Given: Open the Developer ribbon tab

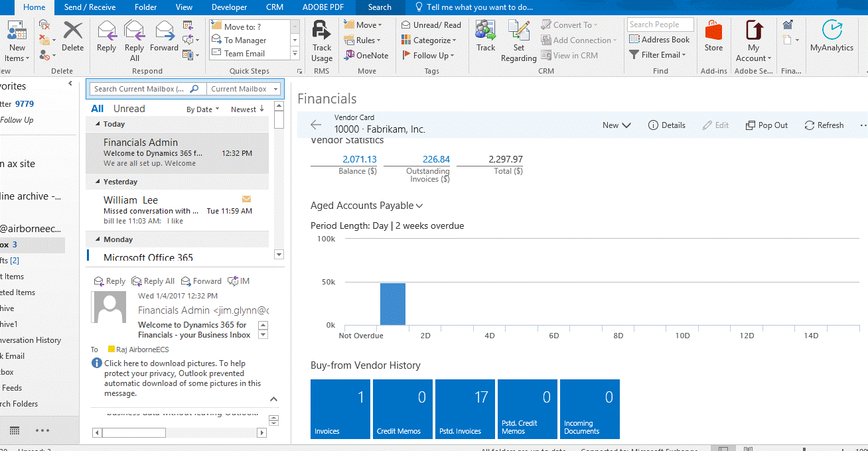Looking at the screenshot, I should tap(229, 7).
